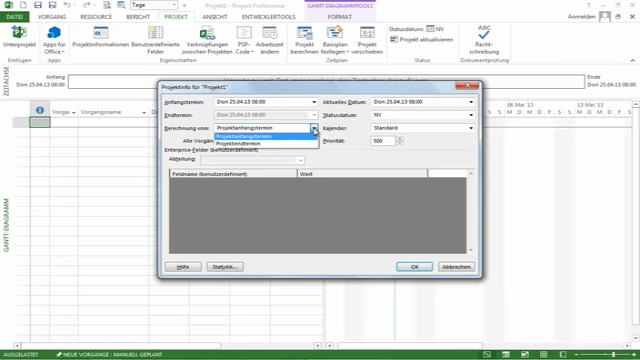Open Verknüpfungen zwischen Projekten
This screenshot has height=360, width=640.
point(207,40)
